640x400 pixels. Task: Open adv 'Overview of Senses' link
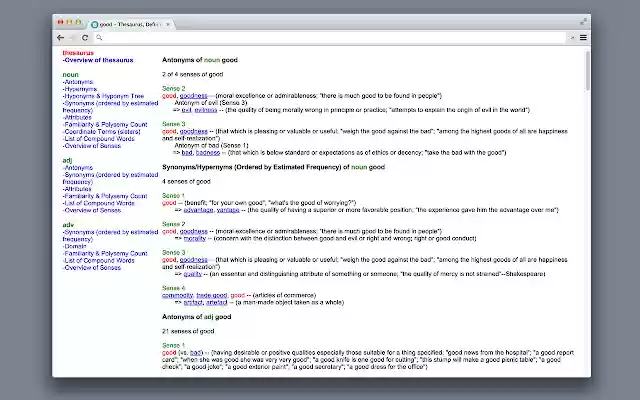pos(92,268)
